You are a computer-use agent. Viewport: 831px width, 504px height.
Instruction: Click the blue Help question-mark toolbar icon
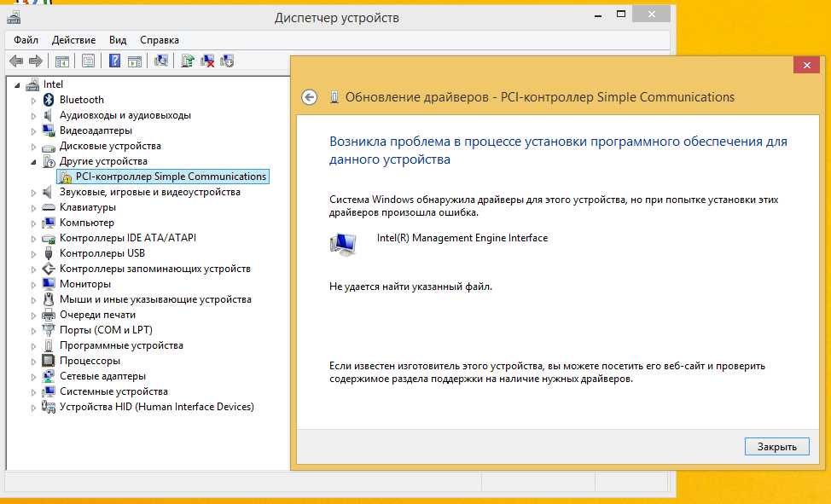click(114, 61)
